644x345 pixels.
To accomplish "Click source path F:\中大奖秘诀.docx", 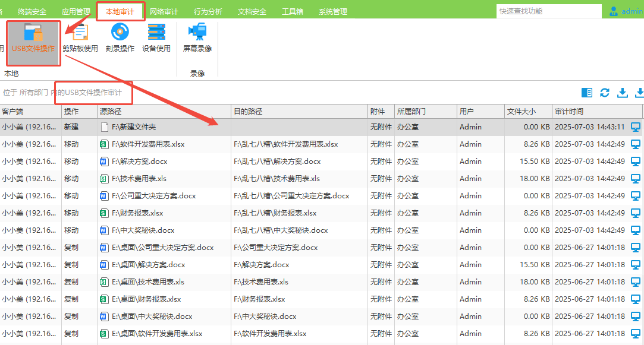I will (143, 230).
